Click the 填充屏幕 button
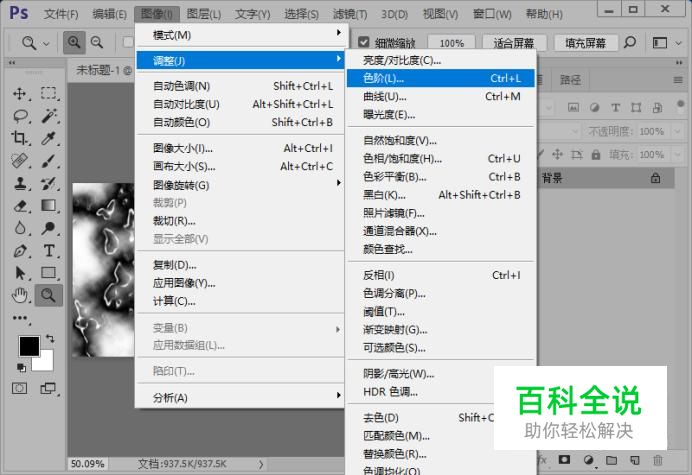 585,43
